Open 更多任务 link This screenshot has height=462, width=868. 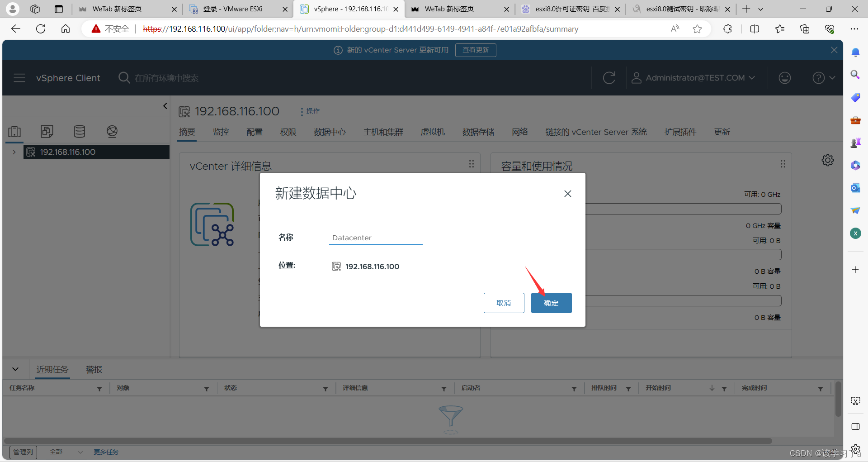tap(106, 452)
